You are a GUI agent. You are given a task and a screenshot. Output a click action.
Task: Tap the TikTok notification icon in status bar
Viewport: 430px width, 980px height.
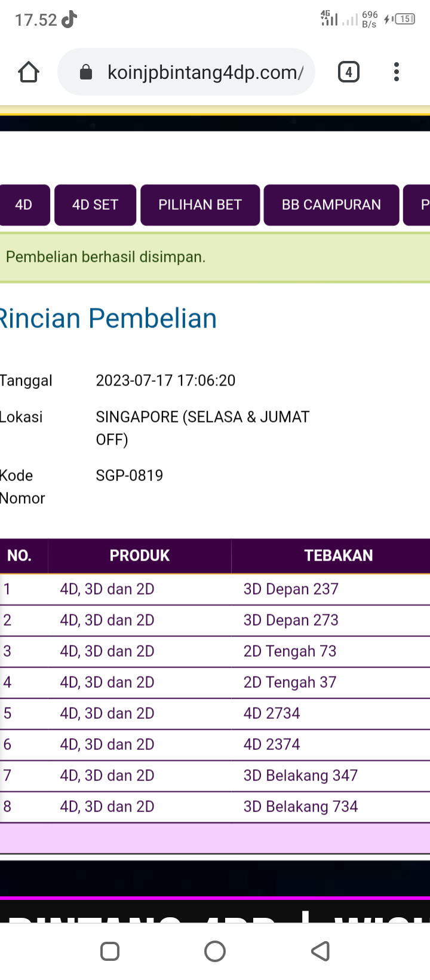pos(69,19)
